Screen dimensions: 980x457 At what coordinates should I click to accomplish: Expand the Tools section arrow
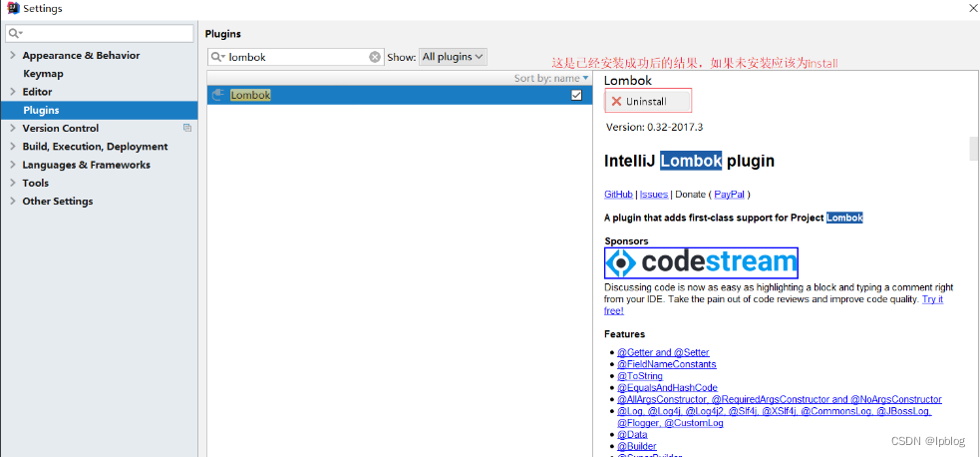click(x=13, y=183)
